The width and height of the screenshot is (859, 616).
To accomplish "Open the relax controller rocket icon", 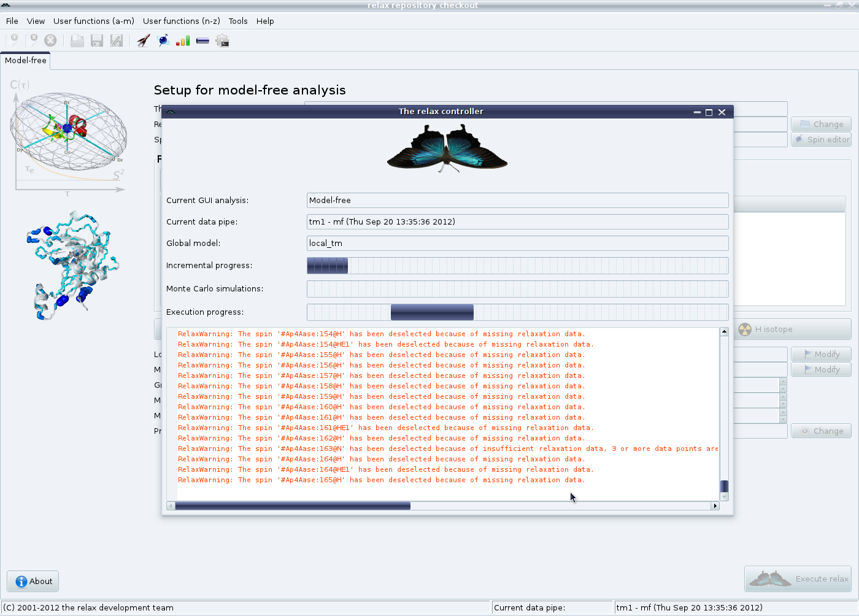I will pos(143,40).
